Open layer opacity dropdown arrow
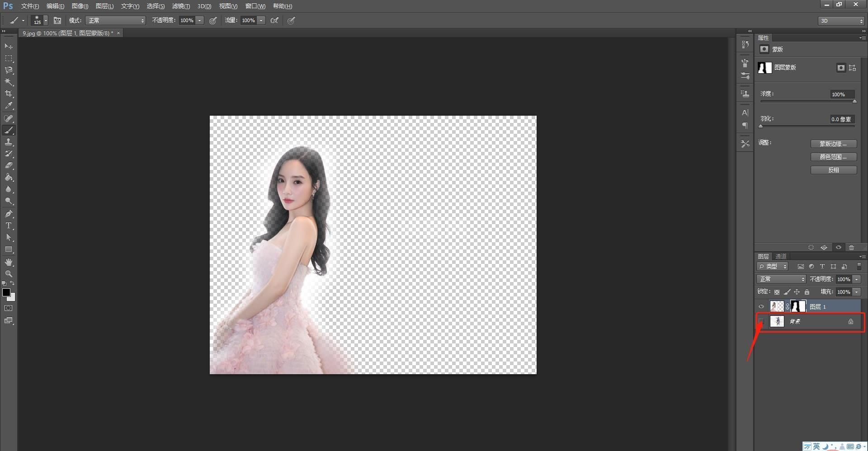 tap(857, 279)
